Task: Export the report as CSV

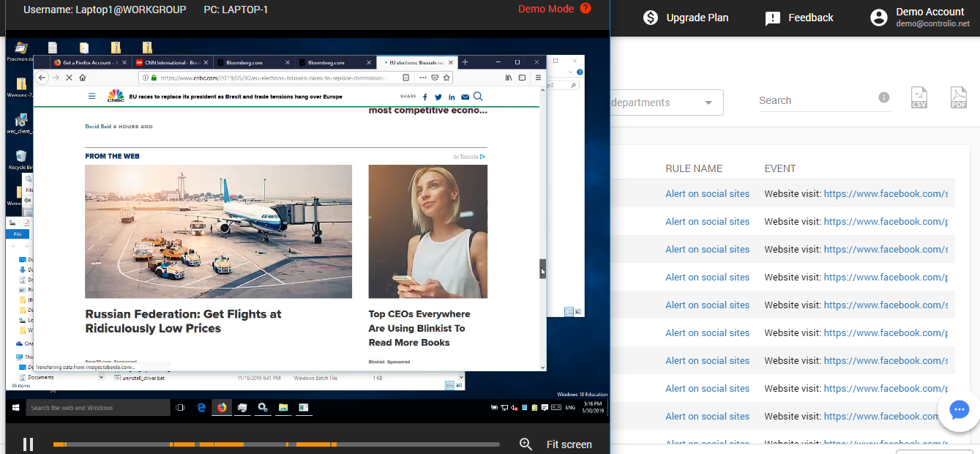Action: (x=919, y=98)
